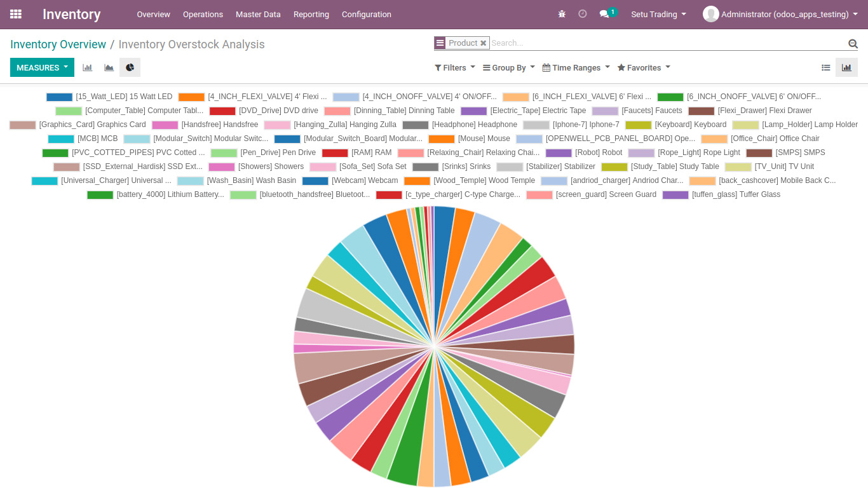The width and height of the screenshot is (868, 488).
Task: Remove the Product group facet
Action: pos(483,43)
